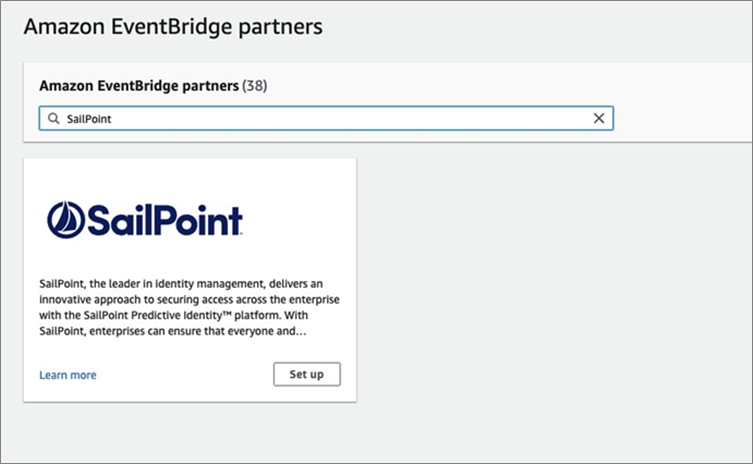
Task: Click the description line starting "SailPoint, the leader"
Action: [181, 283]
